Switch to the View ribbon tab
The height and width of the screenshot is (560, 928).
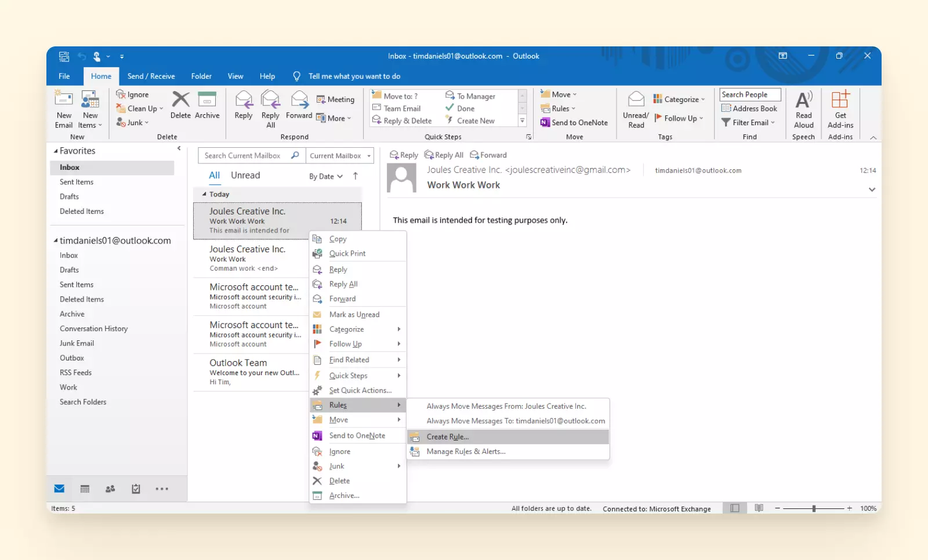pos(235,76)
